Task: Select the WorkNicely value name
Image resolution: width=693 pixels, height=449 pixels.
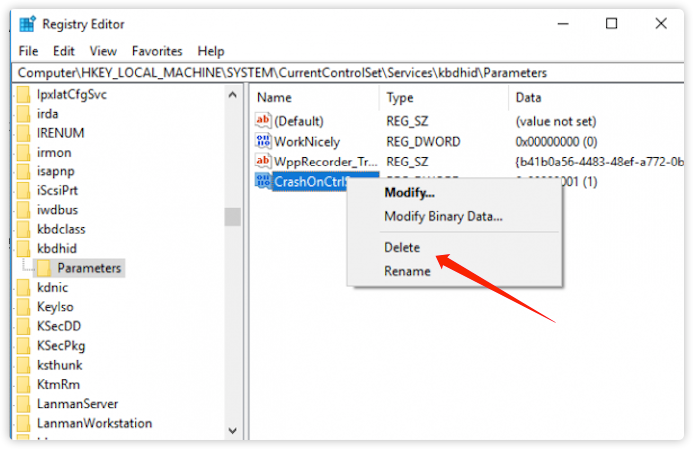Action: point(307,141)
